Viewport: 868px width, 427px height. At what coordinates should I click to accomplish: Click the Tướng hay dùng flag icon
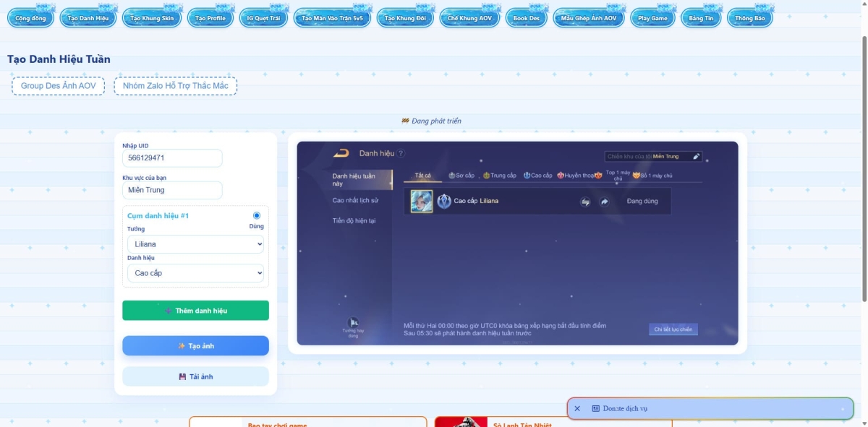pyautogui.click(x=354, y=322)
